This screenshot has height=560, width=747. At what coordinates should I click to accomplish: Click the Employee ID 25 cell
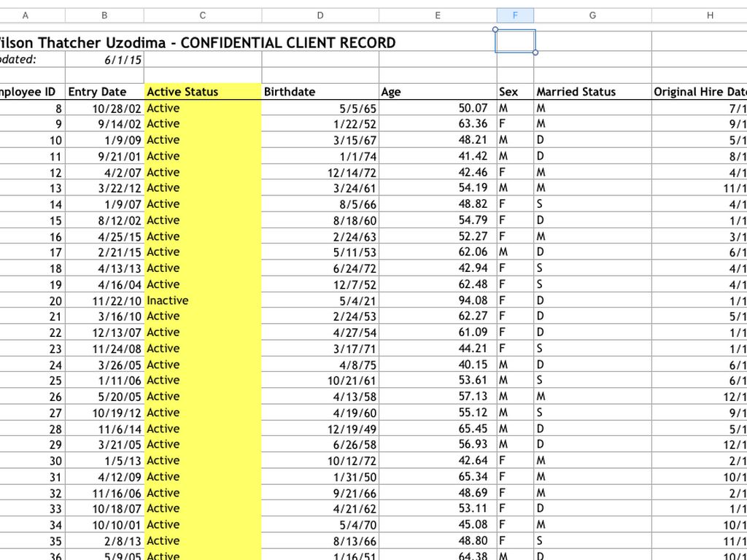click(x=33, y=381)
